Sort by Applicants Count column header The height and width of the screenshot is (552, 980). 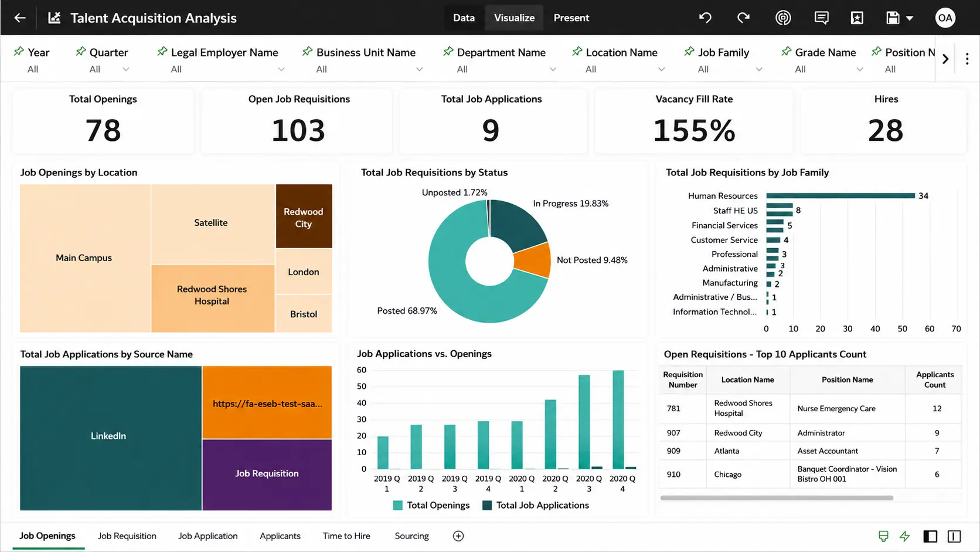[934, 380]
